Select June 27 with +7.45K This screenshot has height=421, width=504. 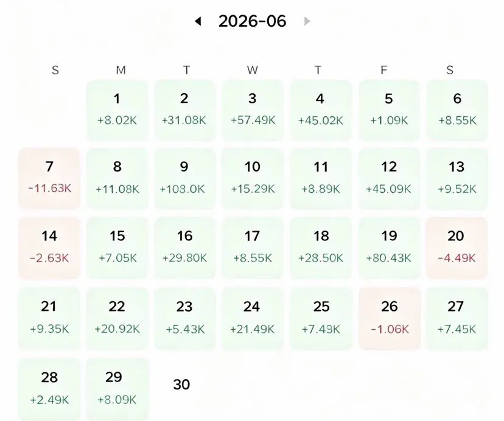click(x=457, y=318)
